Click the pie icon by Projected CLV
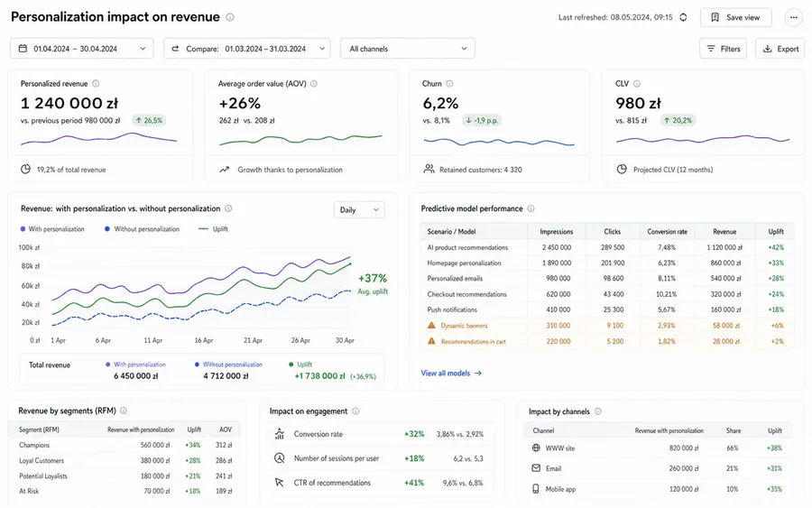This screenshot has height=508, width=812. (622, 170)
